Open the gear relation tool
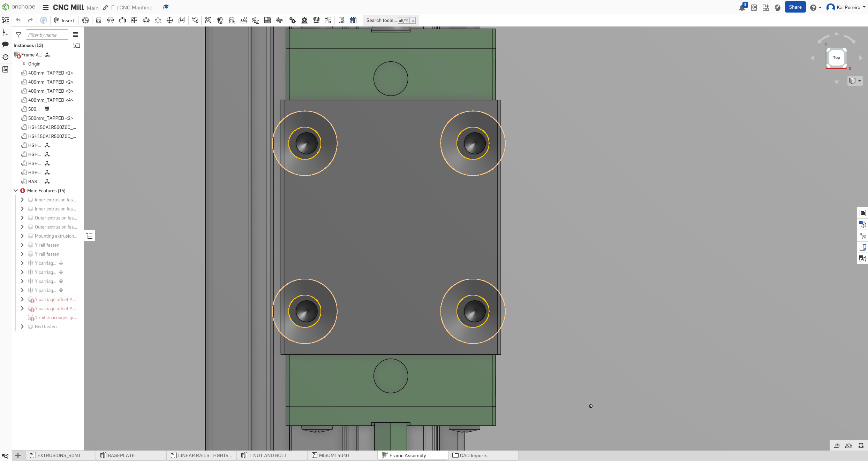Viewport: 868px width, 461px height. pos(293,20)
